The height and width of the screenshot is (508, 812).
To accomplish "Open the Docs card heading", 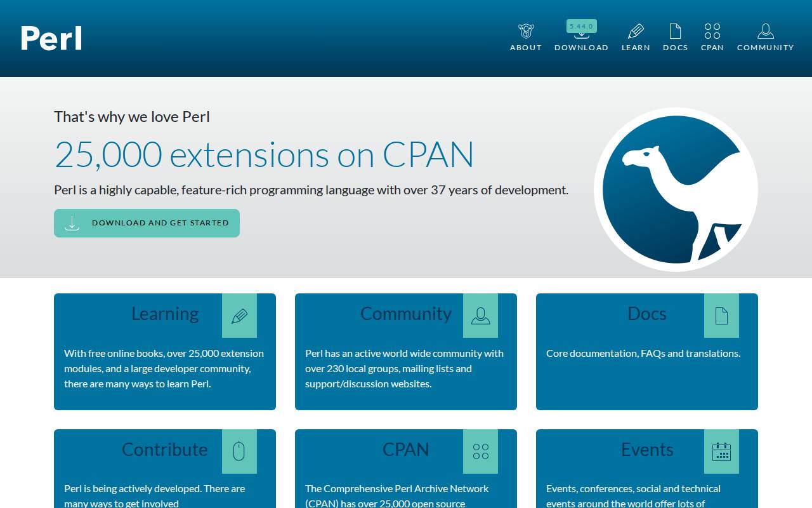I will [x=647, y=314].
